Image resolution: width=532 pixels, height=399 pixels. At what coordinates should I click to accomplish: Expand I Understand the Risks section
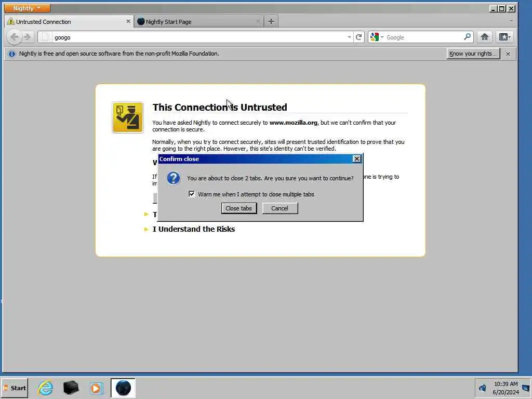[x=146, y=229]
